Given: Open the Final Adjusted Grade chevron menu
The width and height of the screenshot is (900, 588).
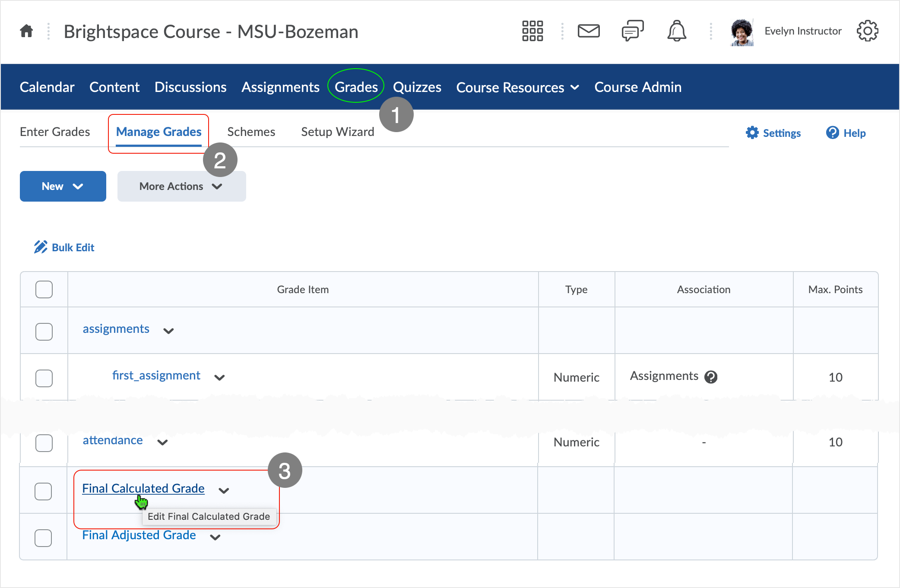Looking at the screenshot, I should (215, 537).
